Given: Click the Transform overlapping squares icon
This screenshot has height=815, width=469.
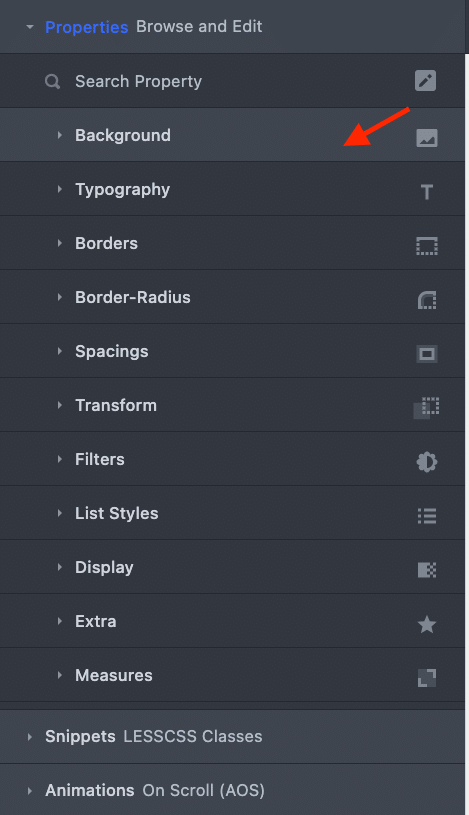Looking at the screenshot, I should (x=426, y=408).
